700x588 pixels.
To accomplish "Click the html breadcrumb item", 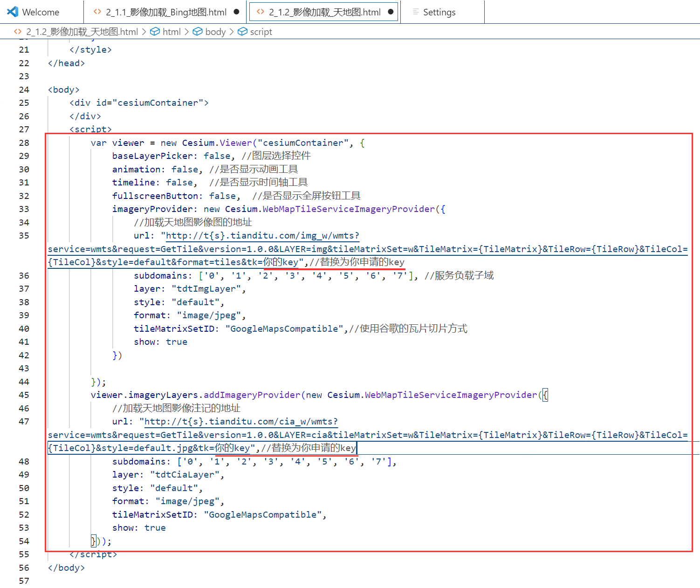I will tap(172, 32).
